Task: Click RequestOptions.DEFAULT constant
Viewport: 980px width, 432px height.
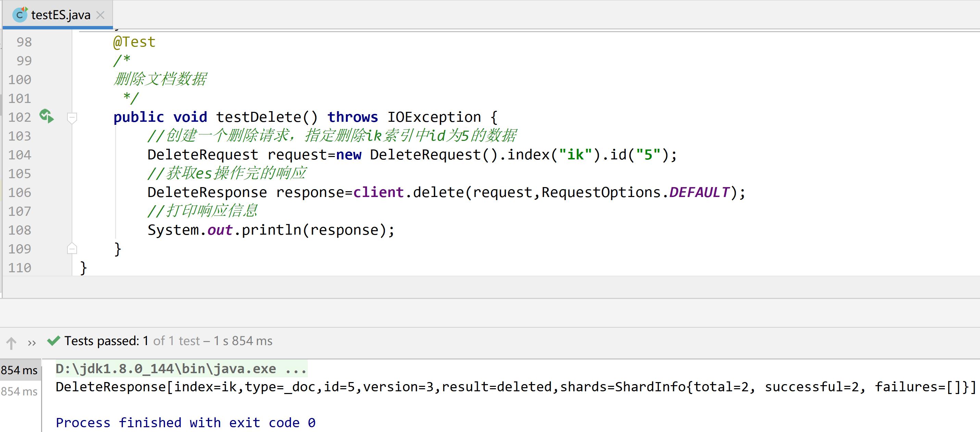Action: pyautogui.click(x=635, y=192)
